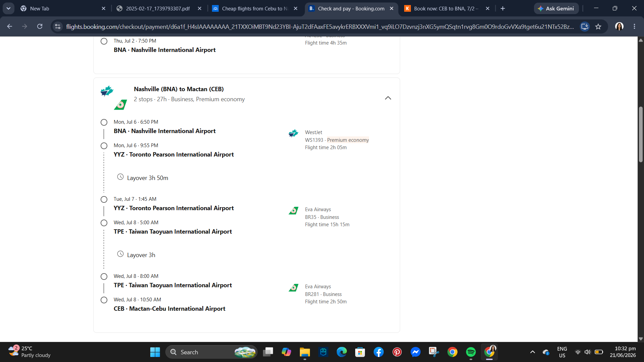The height and width of the screenshot is (362, 644).
Task: Click the scrollbar up arrow
Action: [x=641, y=40]
